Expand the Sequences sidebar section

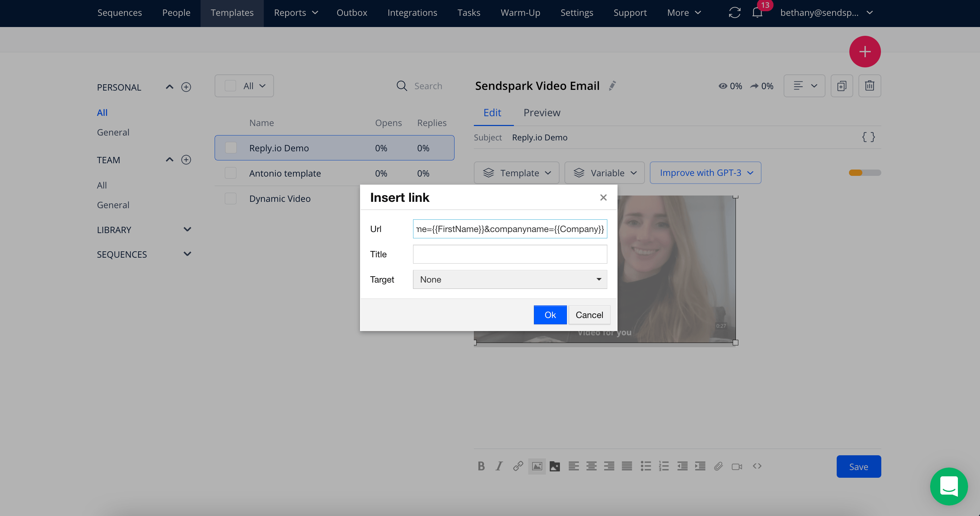pos(187,254)
